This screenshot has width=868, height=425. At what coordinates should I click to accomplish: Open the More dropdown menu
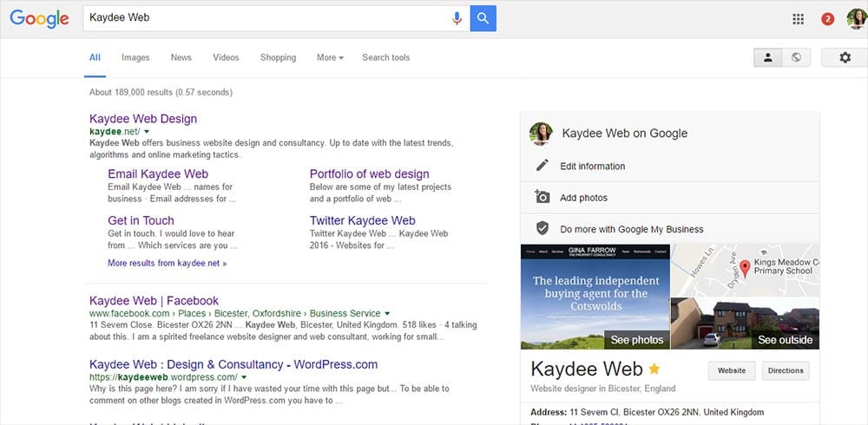pyautogui.click(x=330, y=57)
